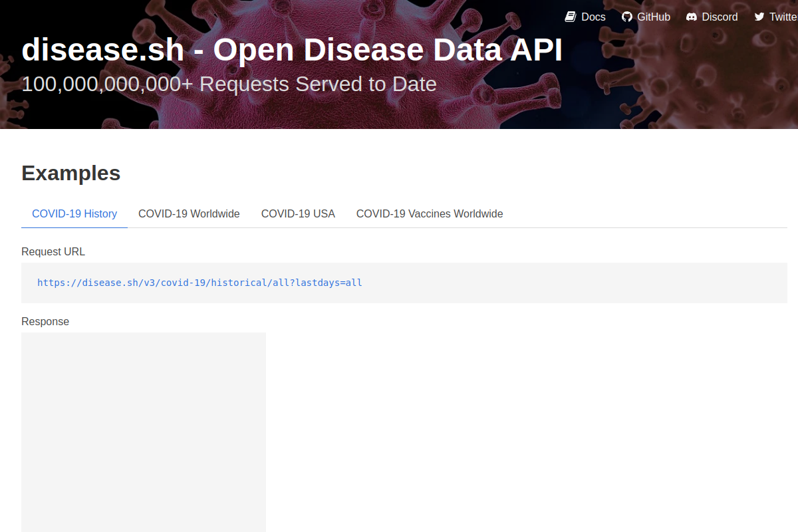Open the Docs link
This screenshot has height=532, width=798.
point(593,17)
